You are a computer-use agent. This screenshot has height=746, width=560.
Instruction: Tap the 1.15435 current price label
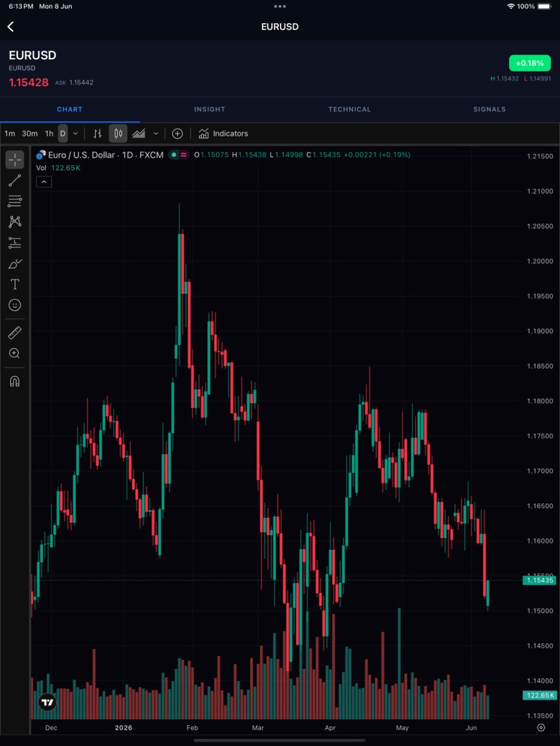click(x=540, y=580)
